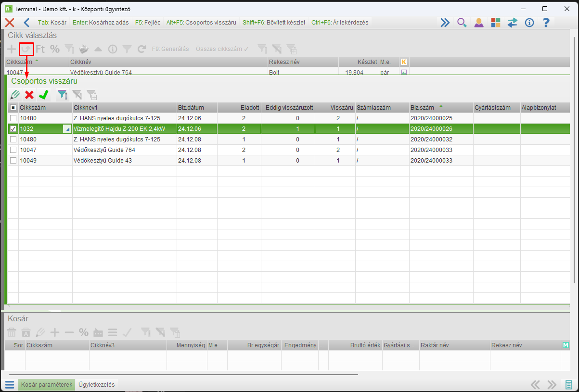579x392 pixels.
Task: Toggle the select-all checkbox in table header
Action: pos(13,108)
